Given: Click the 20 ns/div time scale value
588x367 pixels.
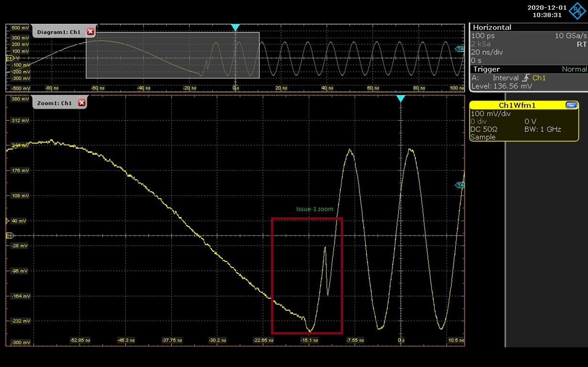Looking at the screenshot, I should [487, 52].
